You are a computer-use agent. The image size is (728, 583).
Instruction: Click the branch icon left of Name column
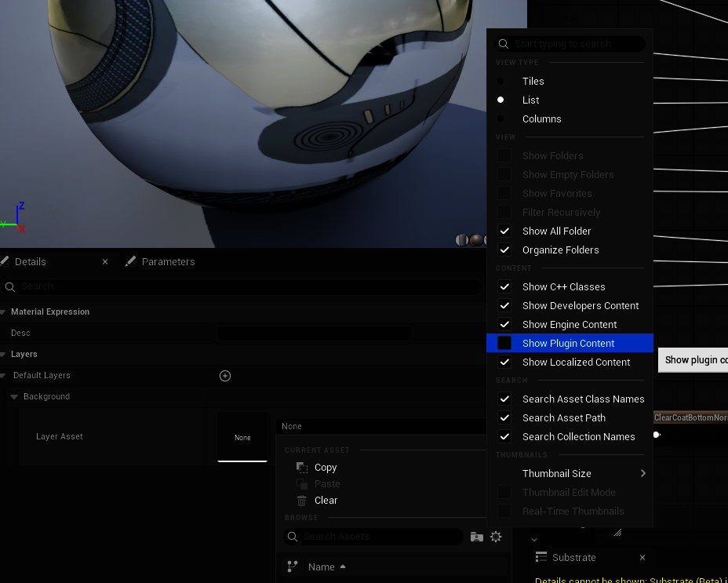point(293,567)
